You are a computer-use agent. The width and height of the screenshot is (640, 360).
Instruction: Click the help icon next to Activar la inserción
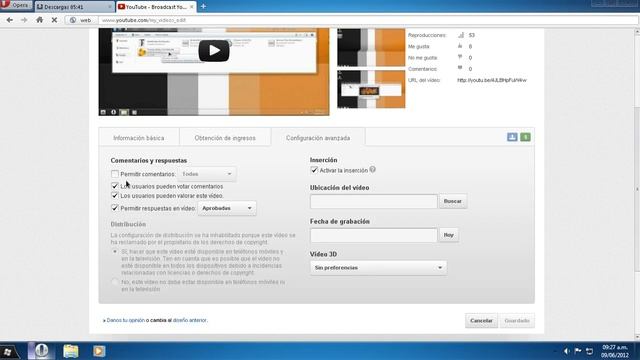pos(373,170)
